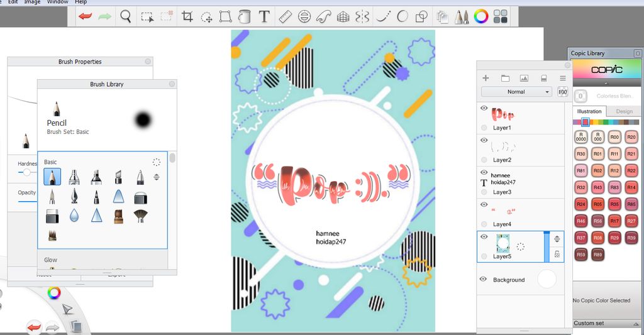Image resolution: width=644 pixels, height=335 pixels.
Task: Select the Pencil brush in Basic set
Action: [x=52, y=177]
